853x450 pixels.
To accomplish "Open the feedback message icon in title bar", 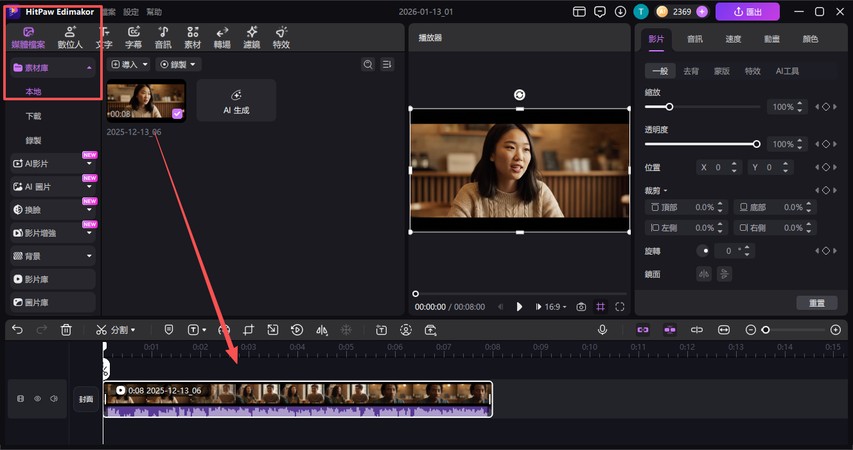I will click(x=599, y=11).
